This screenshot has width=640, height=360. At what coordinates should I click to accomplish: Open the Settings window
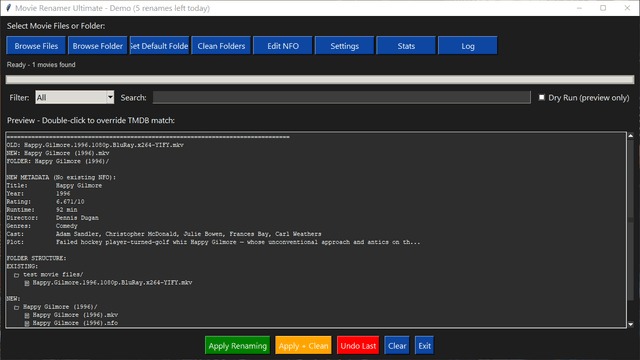[344, 46]
